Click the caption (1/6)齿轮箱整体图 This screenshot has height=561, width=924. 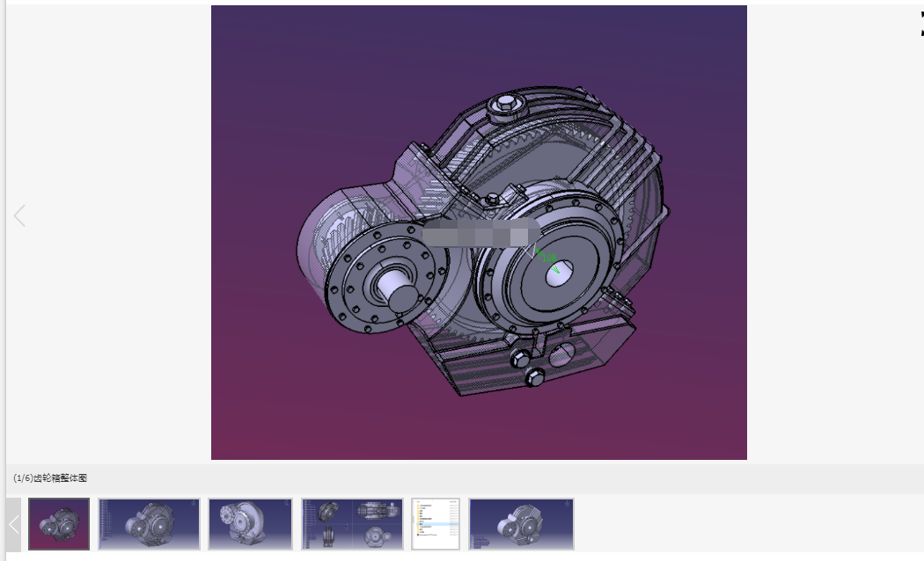click(x=48, y=478)
